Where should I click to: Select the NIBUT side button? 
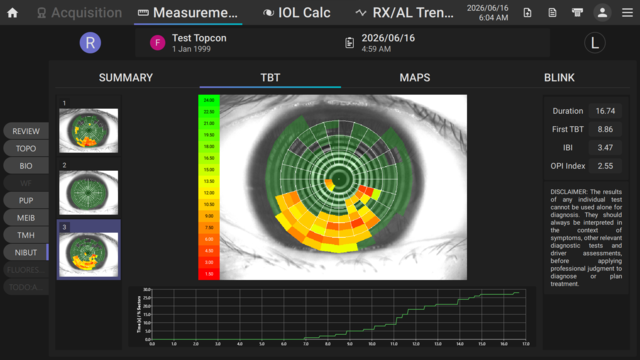tap(26, 253)
